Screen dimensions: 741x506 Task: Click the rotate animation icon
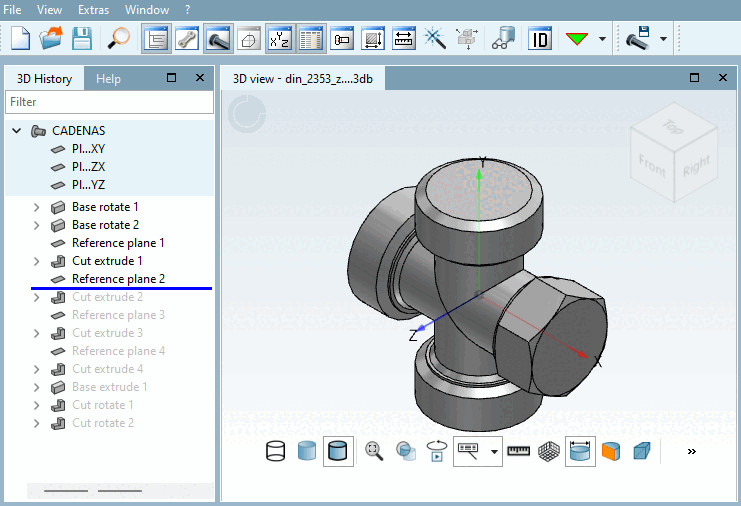tap(436, 452)
